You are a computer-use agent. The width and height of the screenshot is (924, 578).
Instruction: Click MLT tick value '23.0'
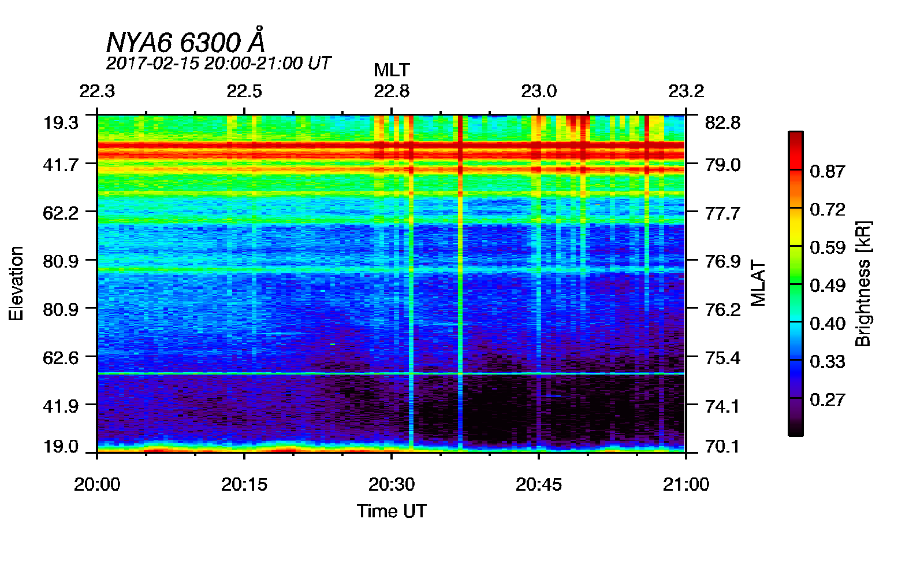(x=539, y=91)
